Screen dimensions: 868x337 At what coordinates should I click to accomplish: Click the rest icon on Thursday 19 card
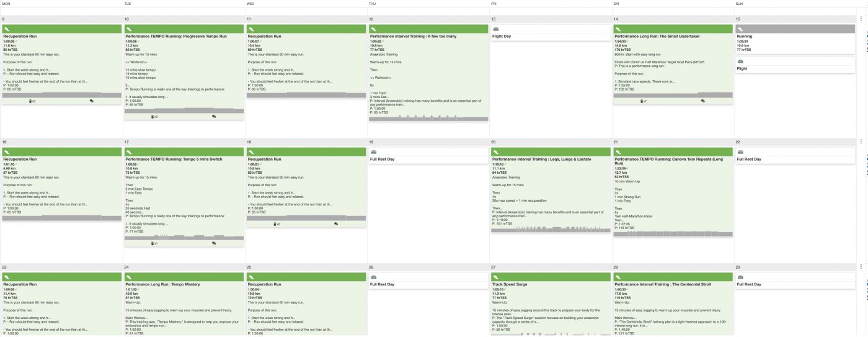(374, 152)
